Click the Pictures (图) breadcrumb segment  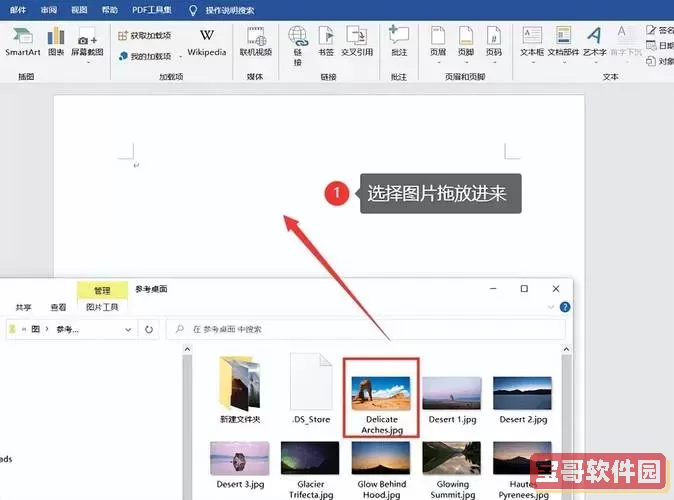tap(36, 329)
